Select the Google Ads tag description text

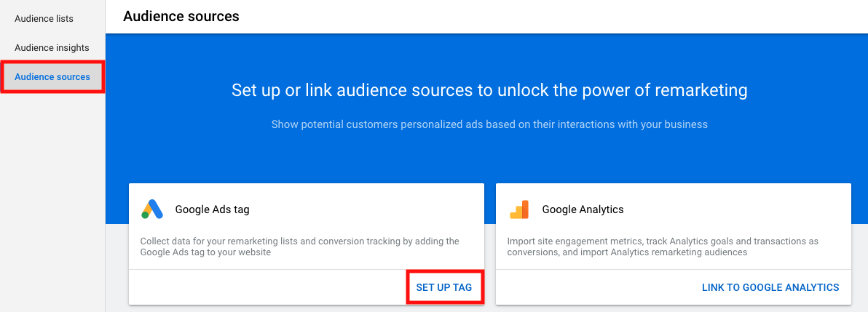(x=299, y=247)
